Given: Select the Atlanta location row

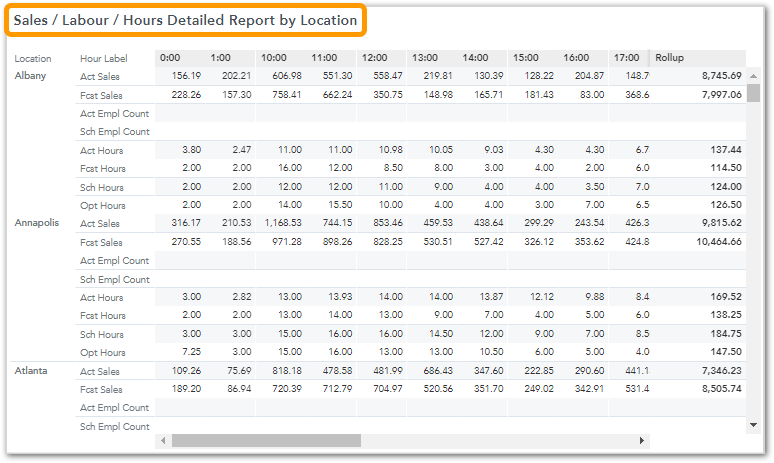Looking at the screenshot, I should point(32,371).
